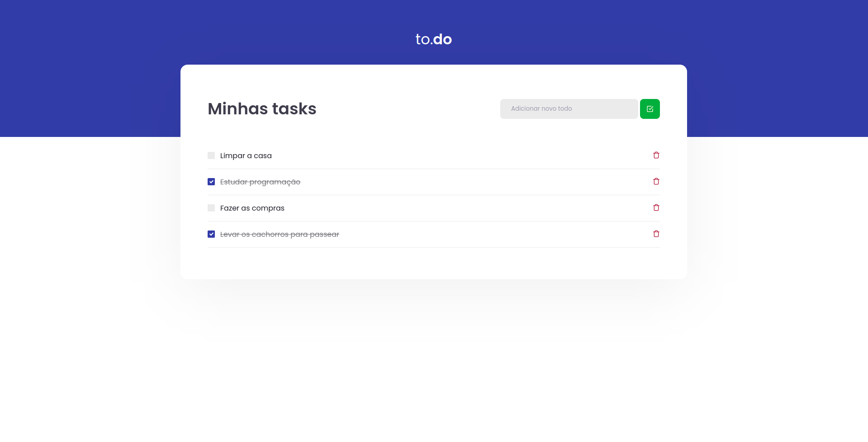
Task: Click the "Minhas tasks" heading
Action: pos(261,108)
